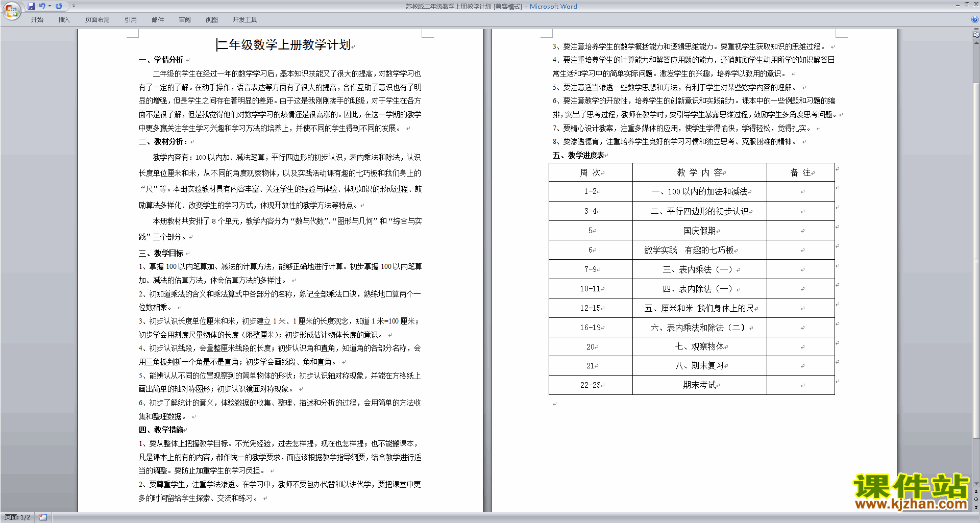Viewport: 980px width, 523px height.
Task: Click the week cell 16-19
Action: (x=591, y=327)
